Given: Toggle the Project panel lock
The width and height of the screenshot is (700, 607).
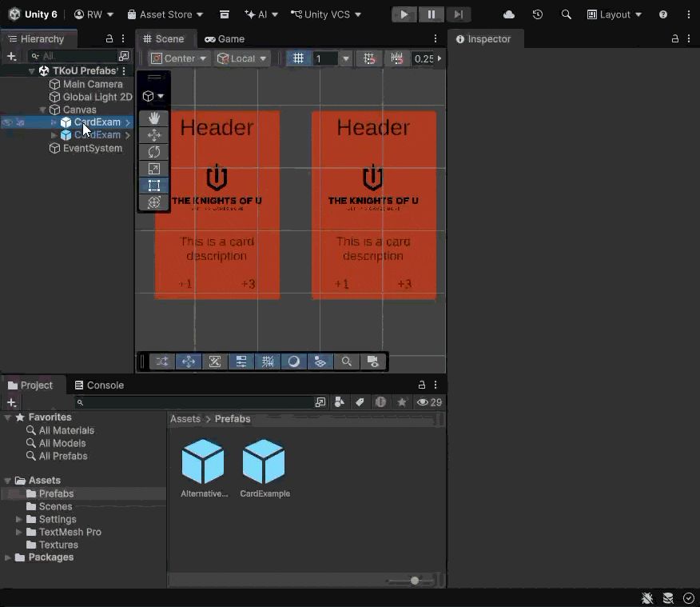Looking at the screenshot, I should (x=421, y=385).
